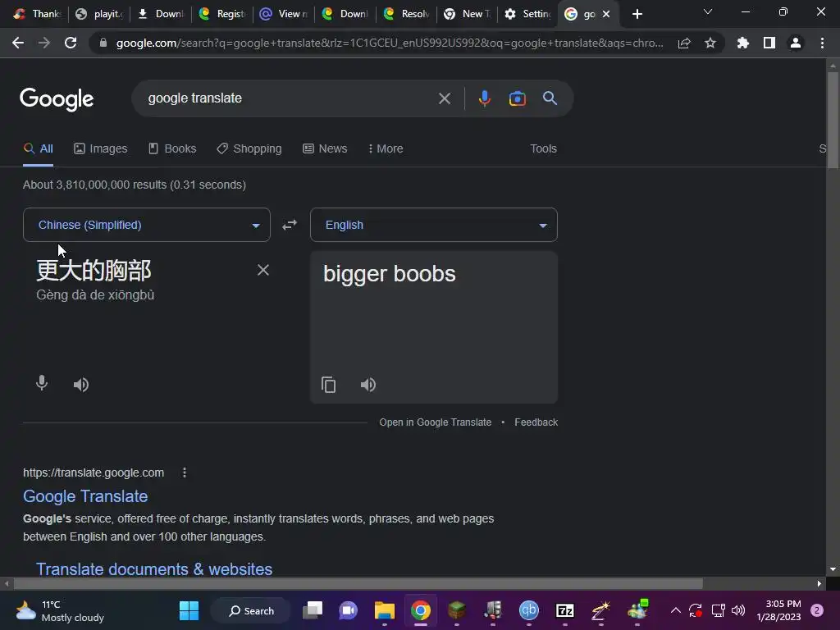The image size is (840, 630).
Task: Go back to previous page
Action: [x=18, y=43]
